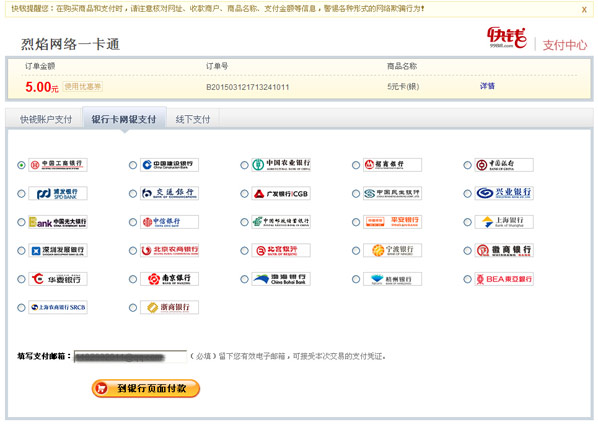
Task: Select the 中国民生银行 logo
Action: (392, 193)
